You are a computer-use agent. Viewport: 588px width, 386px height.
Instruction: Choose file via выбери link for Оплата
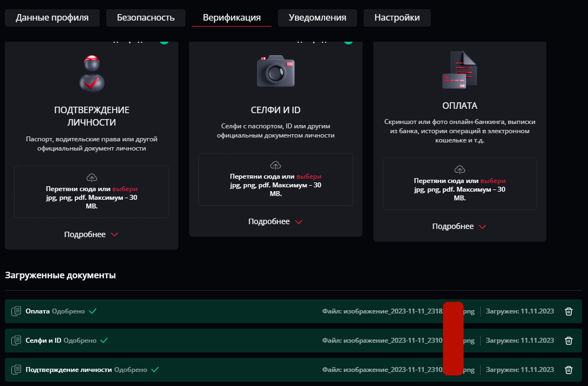coord(493,181)
